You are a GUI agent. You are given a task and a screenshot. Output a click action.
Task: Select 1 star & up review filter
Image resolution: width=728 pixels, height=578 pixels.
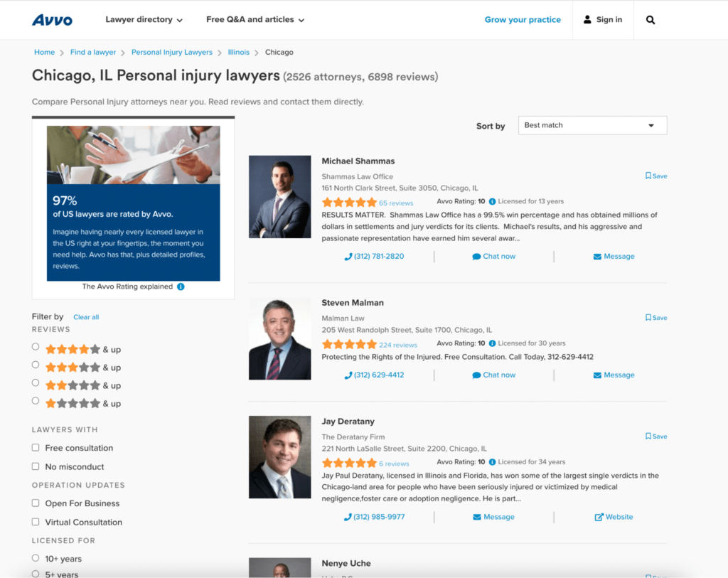tap(36, 401)
